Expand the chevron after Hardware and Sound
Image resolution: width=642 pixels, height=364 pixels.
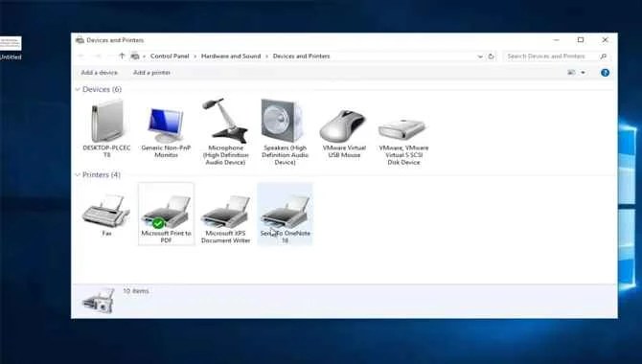tap(267, 57)
